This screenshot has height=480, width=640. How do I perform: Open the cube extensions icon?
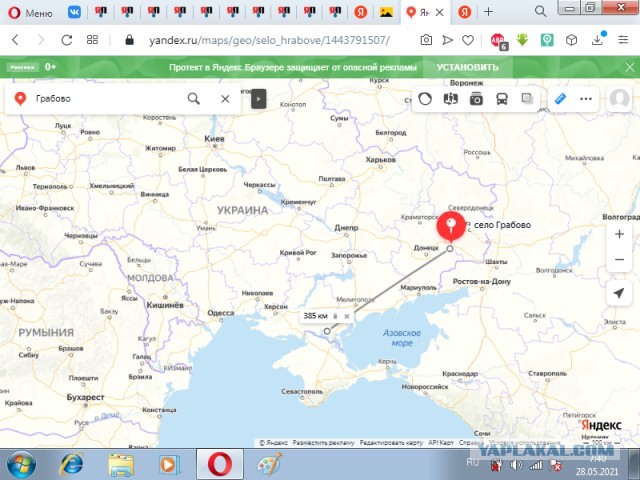[571, 40]
